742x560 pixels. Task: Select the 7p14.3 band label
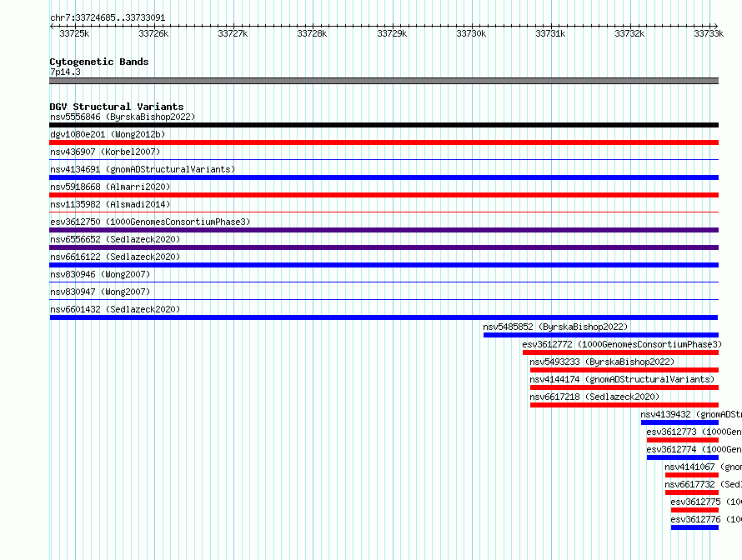[x=65, y=72]
